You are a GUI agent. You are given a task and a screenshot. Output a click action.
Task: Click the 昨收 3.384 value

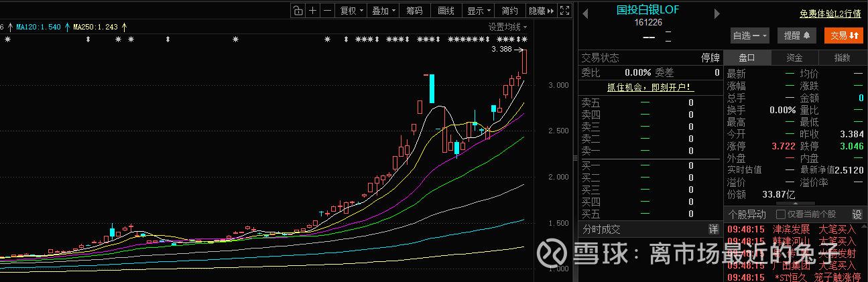tap(851, 133)
